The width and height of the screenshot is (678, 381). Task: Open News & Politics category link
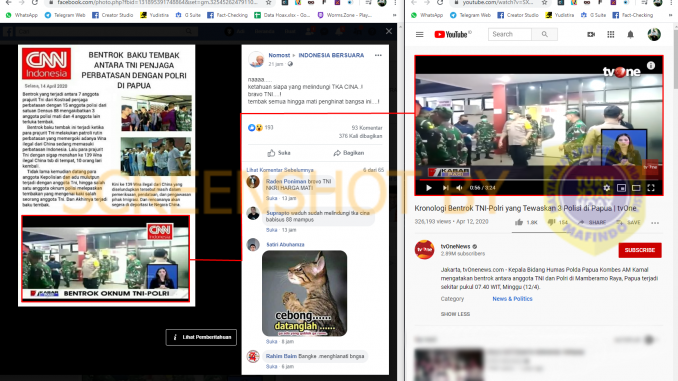(512, 299)
